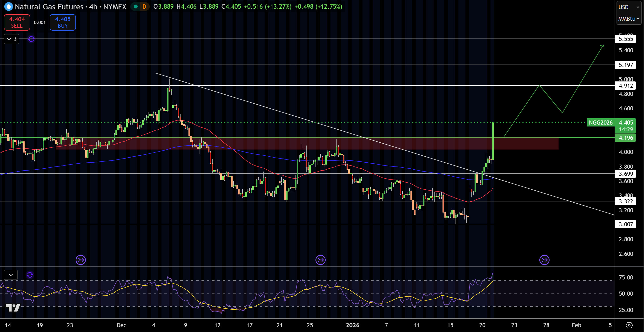This screenshot has height=332, width=644.
Task: Click the orange D delayed-data indicator
Action: [144, 7]
